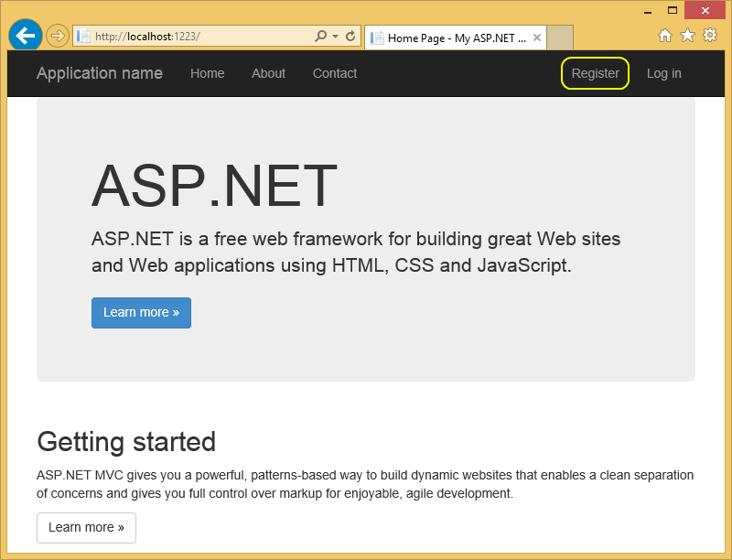Expand the address bar autocomplete dropdown arrow
Viewport: 732px width, 560px height.
[x=335, y=37]
